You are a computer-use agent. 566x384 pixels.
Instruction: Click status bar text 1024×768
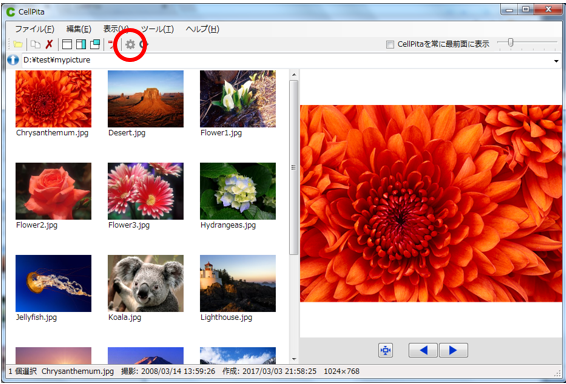[341, 371]
